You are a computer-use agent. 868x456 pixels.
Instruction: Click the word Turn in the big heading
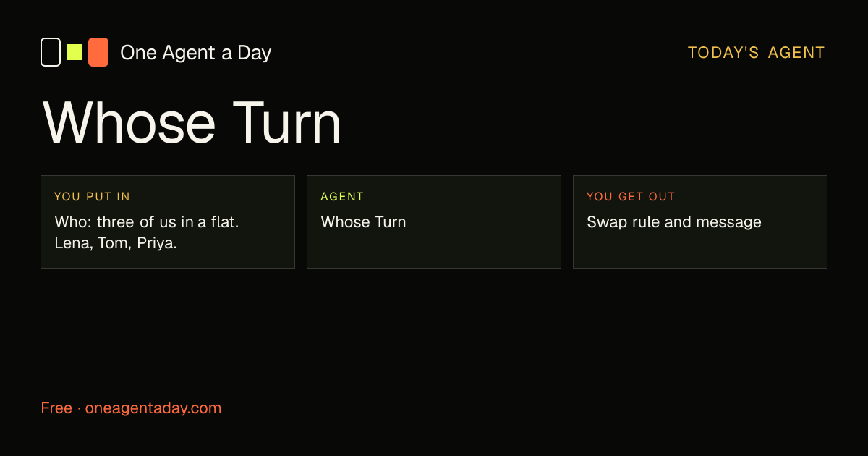287,123
